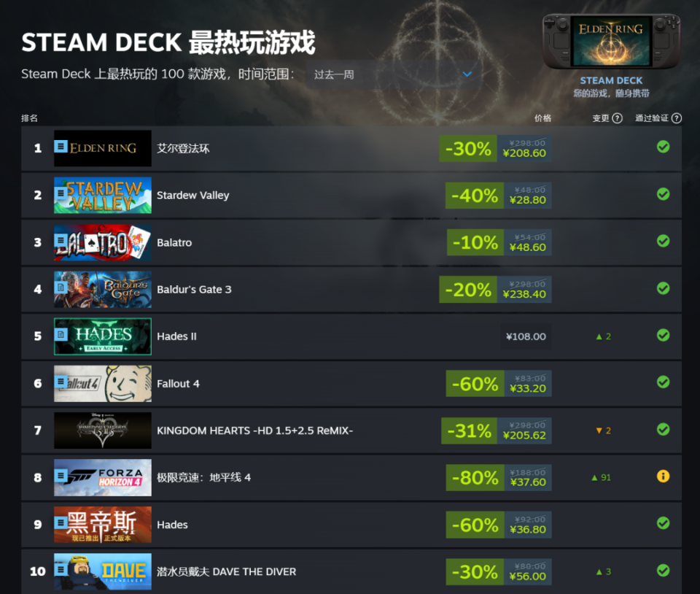Open the Fallout 4 Vault Boy thumbnail
The height and width of the screenshot is (594, 700).
(x=103, y=384)
